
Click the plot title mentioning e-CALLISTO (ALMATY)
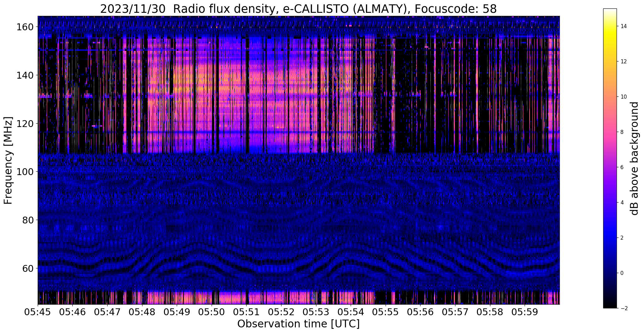(x=298, y=9)
